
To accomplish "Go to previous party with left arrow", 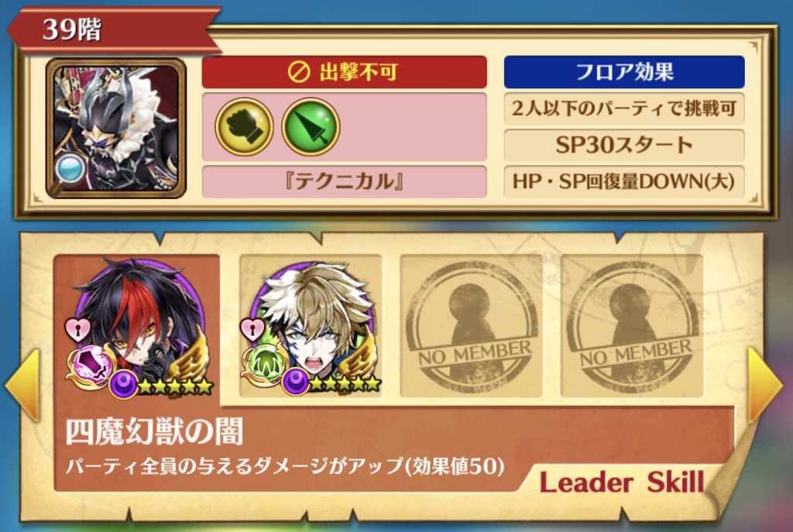I will (23, 384).
